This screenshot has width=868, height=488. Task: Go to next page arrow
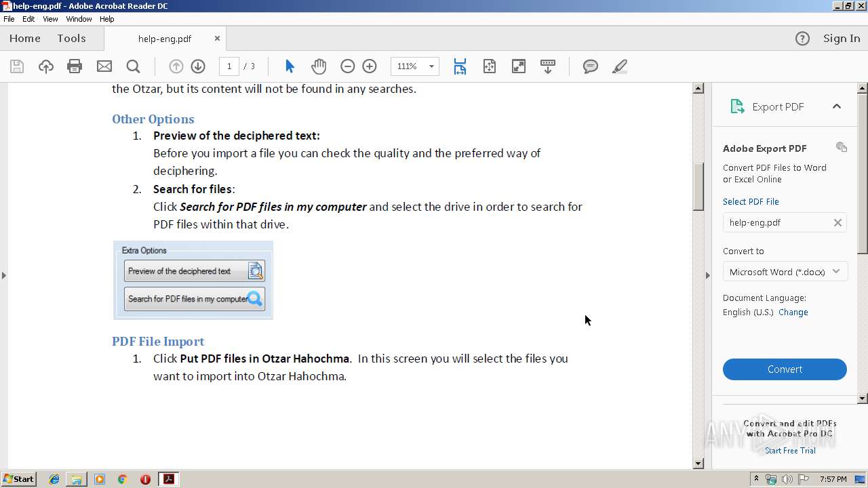point(198,66)
